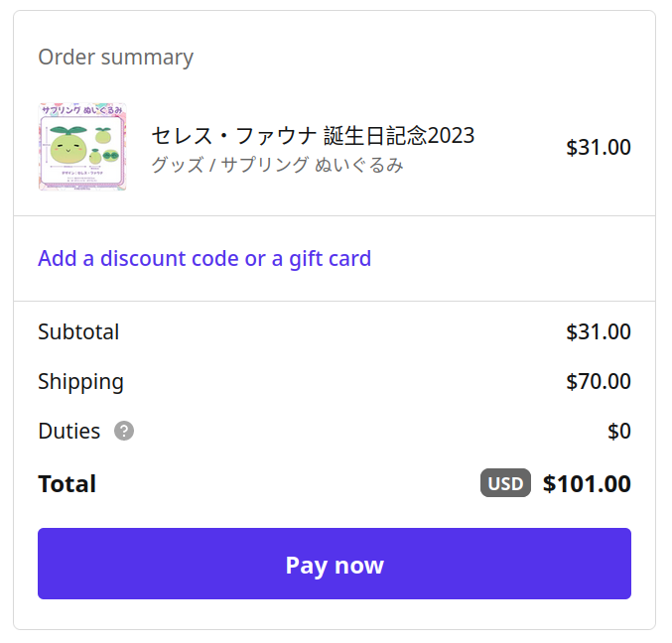The image size is (672, 643).
Task: Click the Pay now button
Action: pos(335,564)
